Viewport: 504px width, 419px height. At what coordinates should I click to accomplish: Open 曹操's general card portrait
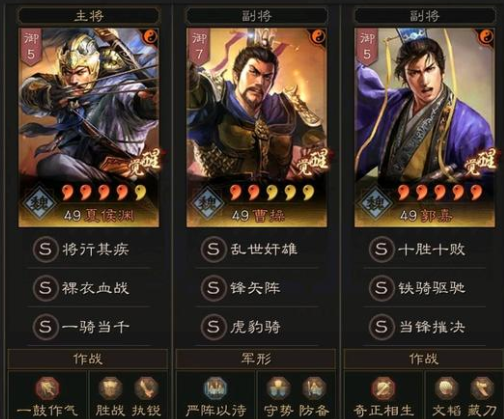(x=257, y=127)
